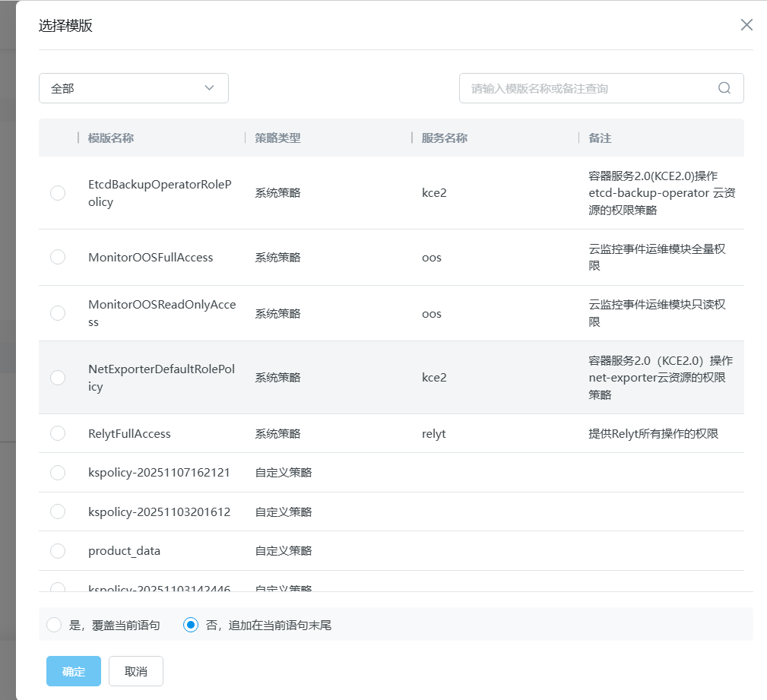Click the 模版名称 column header
Screen dimensions: 767x700
(111, 138)
